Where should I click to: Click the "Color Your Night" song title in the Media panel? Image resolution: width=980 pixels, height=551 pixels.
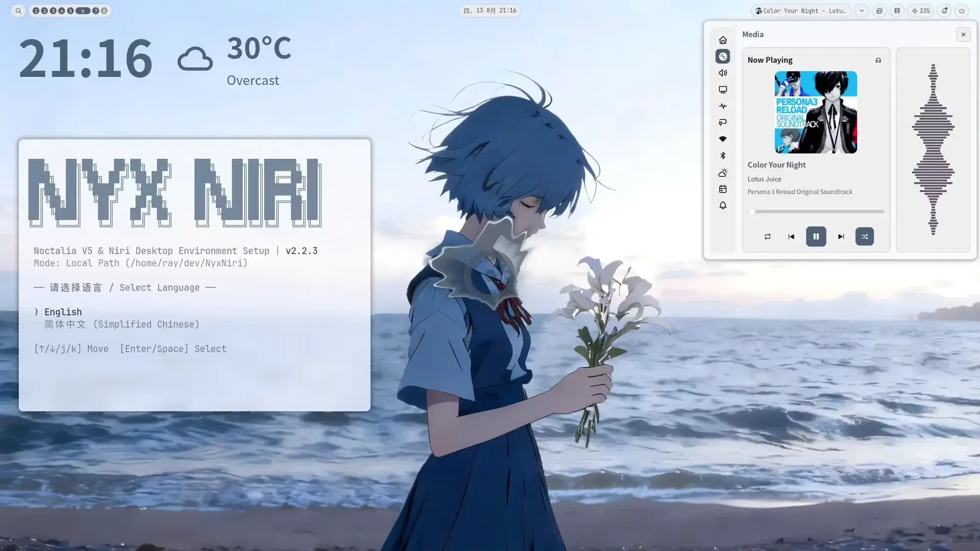pos(776,165)
